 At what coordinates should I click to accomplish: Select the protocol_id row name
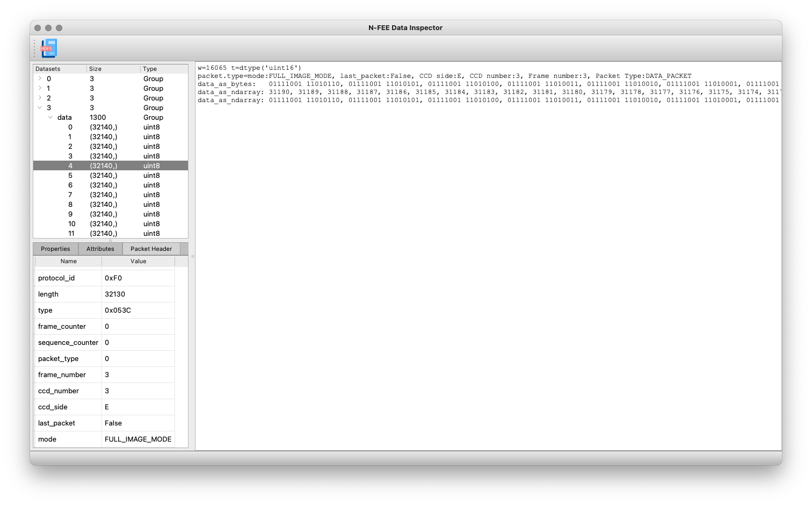coord(56,278)
